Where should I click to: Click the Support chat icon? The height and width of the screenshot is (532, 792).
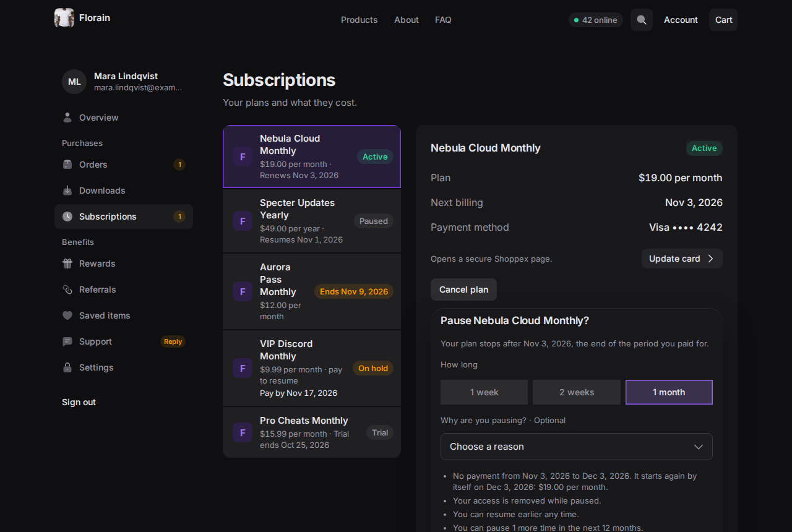click(67, 341)
